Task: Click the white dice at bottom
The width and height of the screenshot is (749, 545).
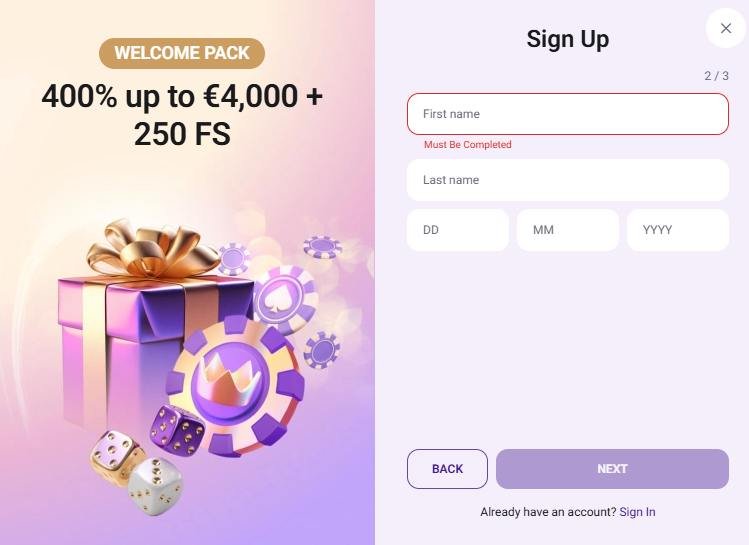Action: 156,486
